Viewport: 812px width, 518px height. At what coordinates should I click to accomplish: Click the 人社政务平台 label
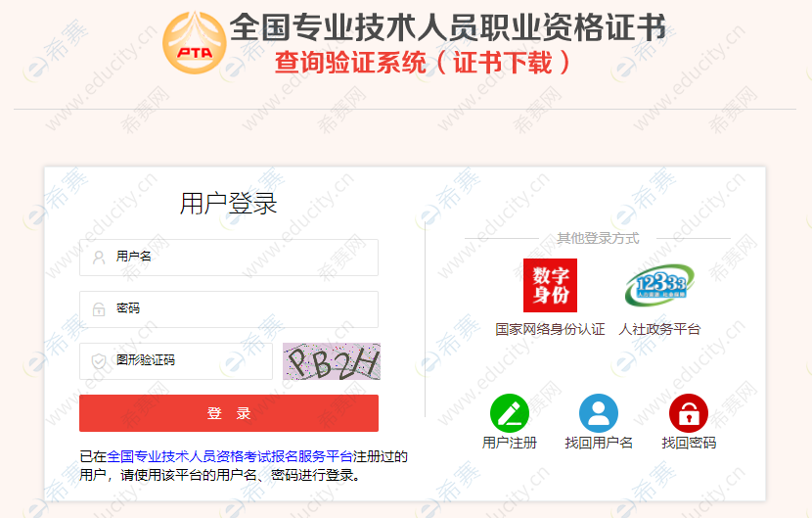click(659, 329)
